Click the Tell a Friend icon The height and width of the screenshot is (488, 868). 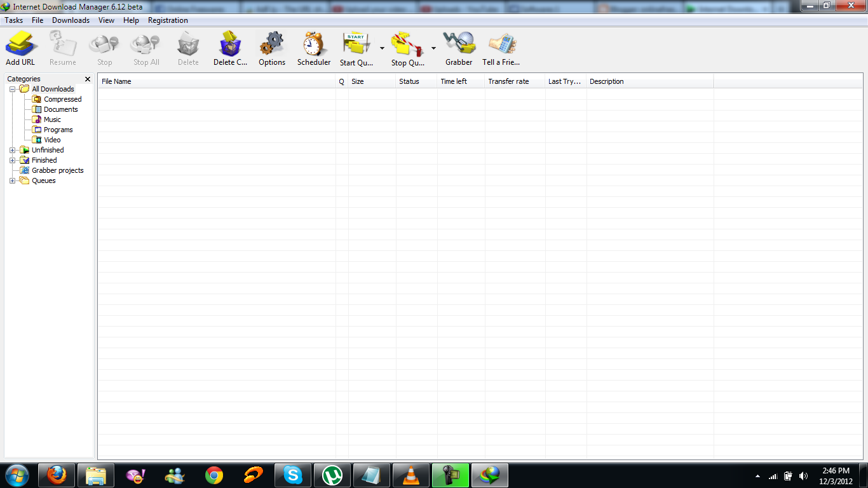click(501, 46)
